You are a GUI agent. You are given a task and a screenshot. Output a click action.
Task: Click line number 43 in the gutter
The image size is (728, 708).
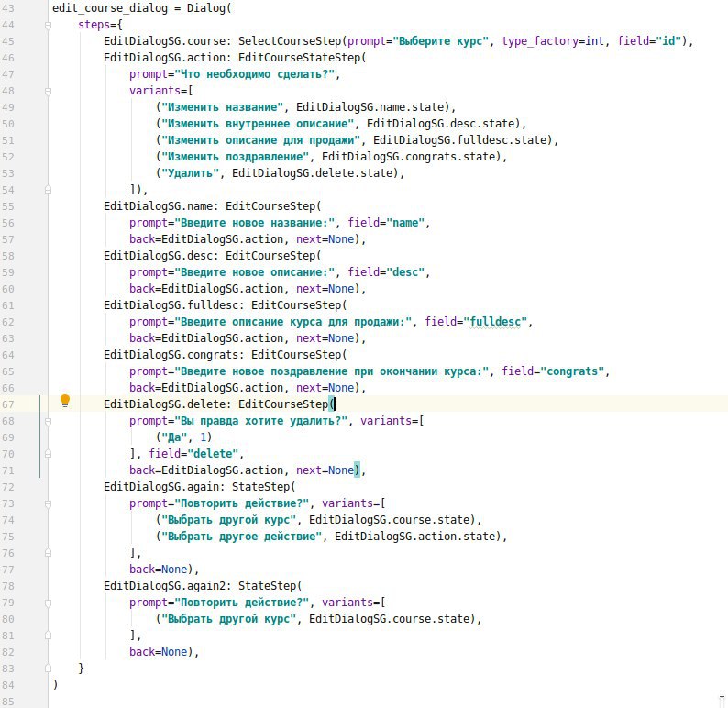pos(8,9)
